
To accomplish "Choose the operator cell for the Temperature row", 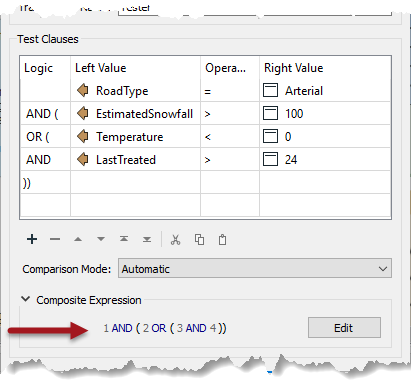I will [x=230, y=137].
